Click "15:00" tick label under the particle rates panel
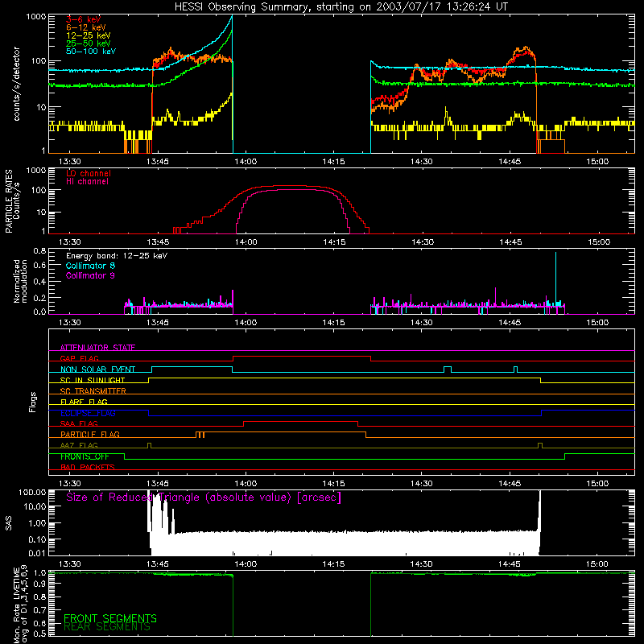The height and width of the screenshot is (644, 644). tap(599, 242)
